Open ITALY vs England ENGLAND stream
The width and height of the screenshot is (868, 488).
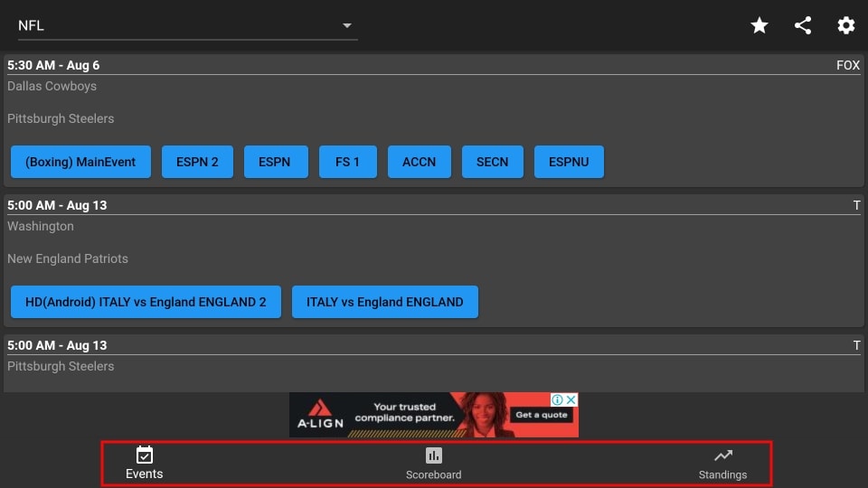pos(385,302)
